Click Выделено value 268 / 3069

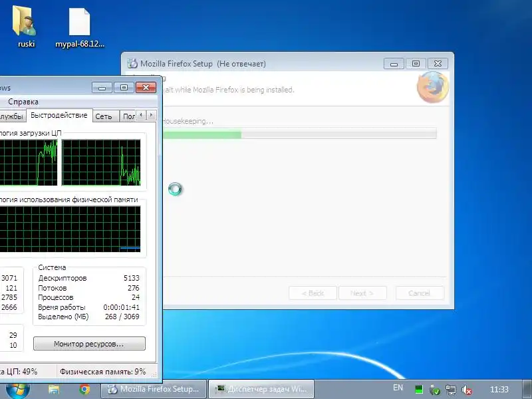122,317
